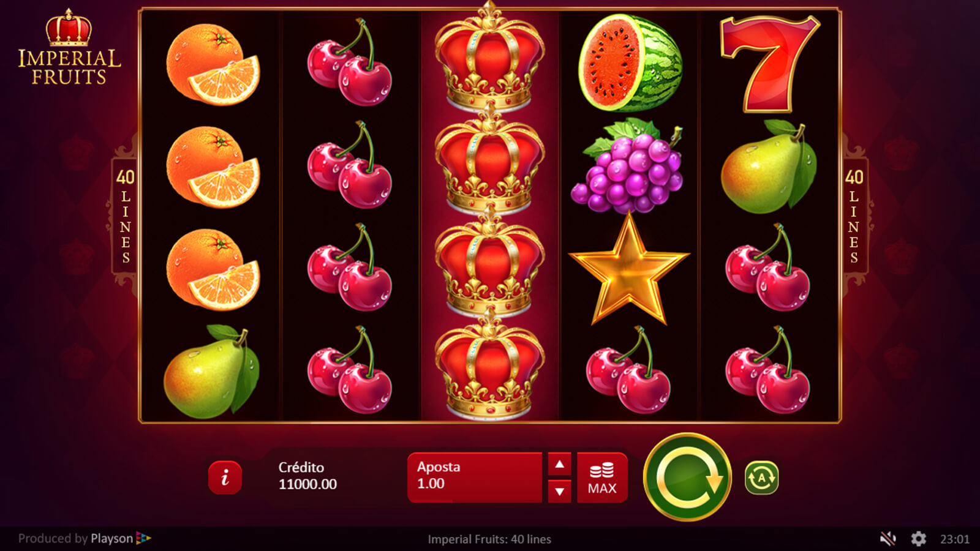Viewport: 980px width, 551px height.
Task: Click the Aposta bet amount field
Action: tap(475, 478)
